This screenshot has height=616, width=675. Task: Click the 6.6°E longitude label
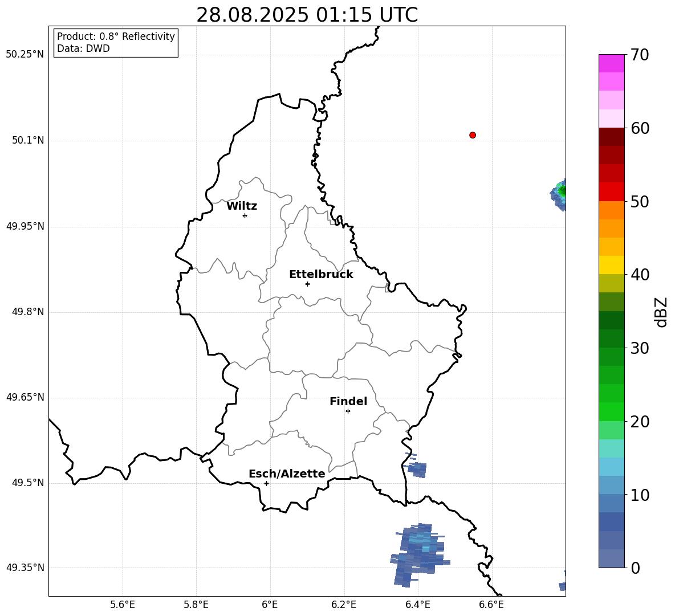point(491,605)
